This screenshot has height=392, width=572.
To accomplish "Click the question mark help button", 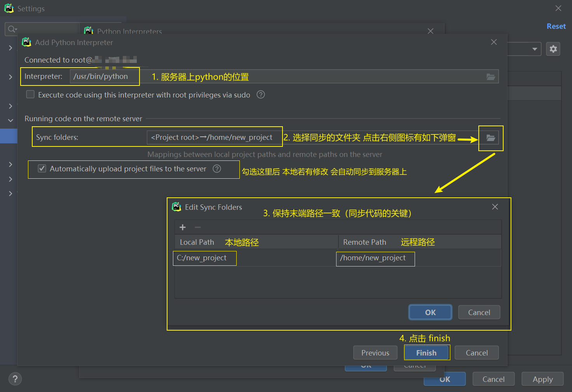I will [x=15, y=379].
